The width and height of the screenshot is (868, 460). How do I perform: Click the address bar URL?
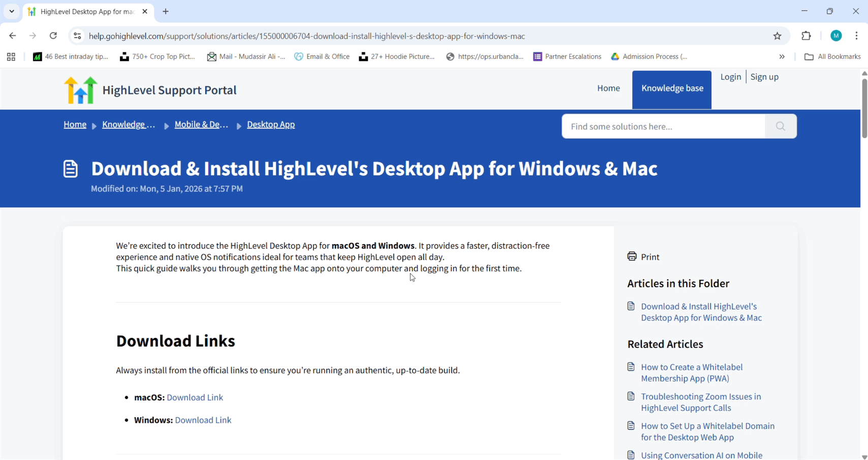click(307, 36)
